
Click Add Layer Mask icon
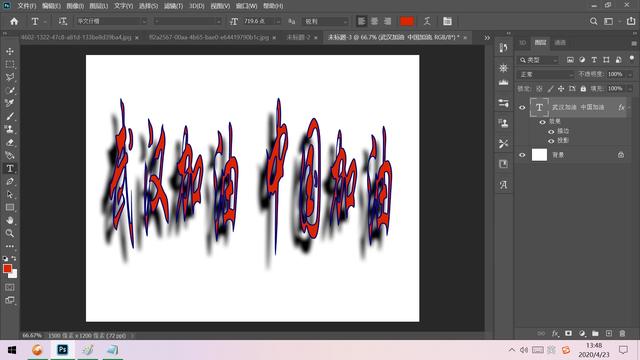[568, 333]
